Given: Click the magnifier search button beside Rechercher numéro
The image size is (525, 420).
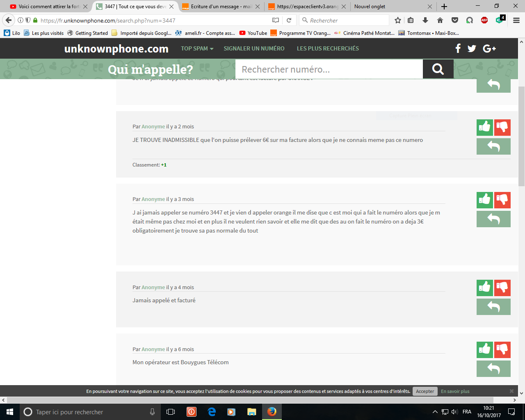Looking at the screenshot, I should click(x=438, y=69).
